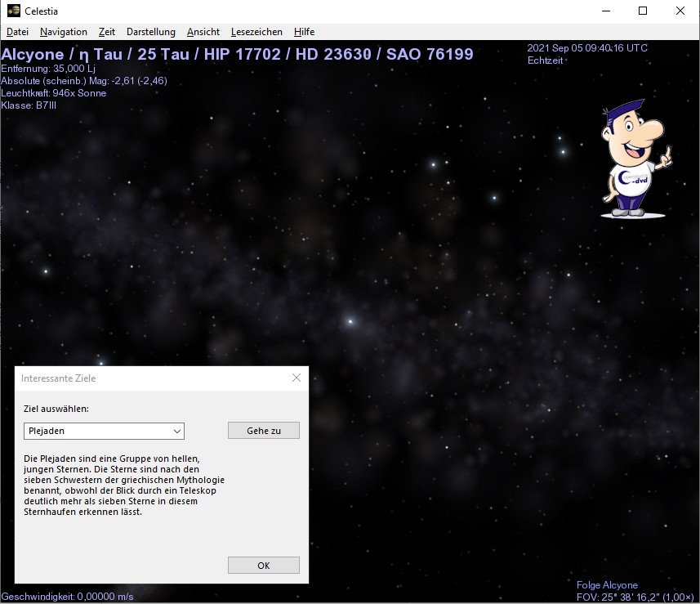Click the UTC date and time overlay
The width and height of the screenshot is (700, 604).
pyautogui.click(x=587, y=48)
